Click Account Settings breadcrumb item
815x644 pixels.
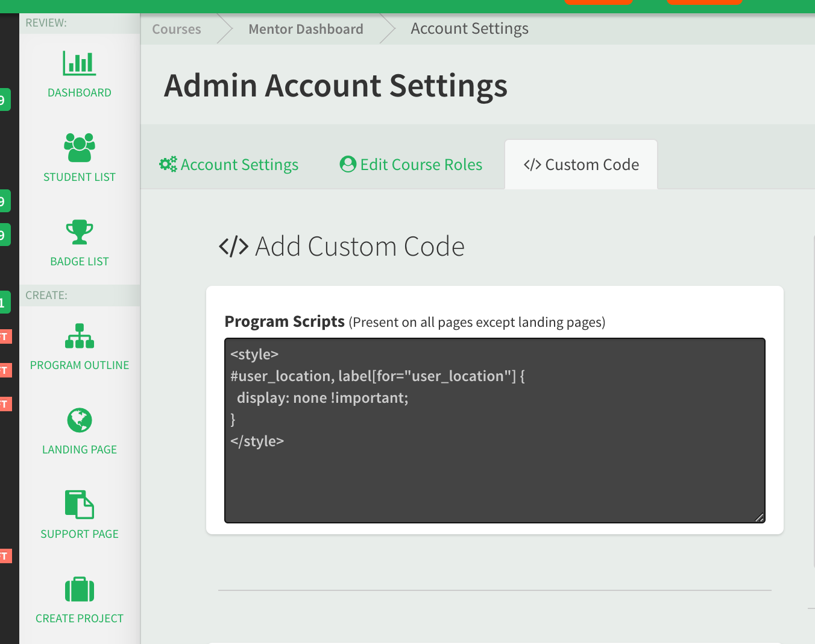click(x=470, y=29)
